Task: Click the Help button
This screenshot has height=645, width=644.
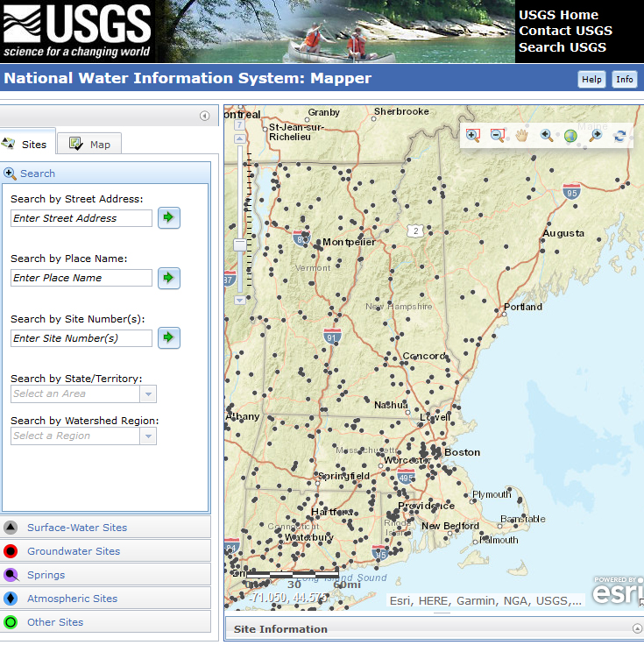Action: pos(591,79)
